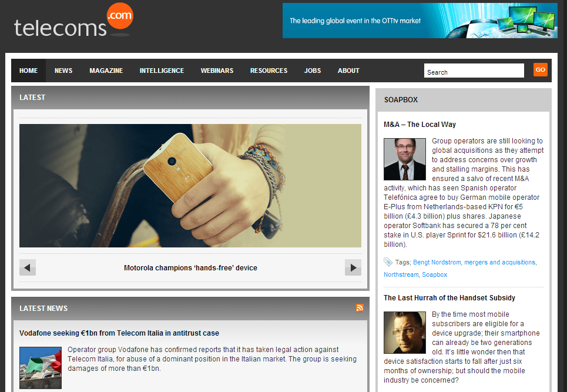Advance the slideshow with right arrow
567x392 pixels.
[353, 267]
